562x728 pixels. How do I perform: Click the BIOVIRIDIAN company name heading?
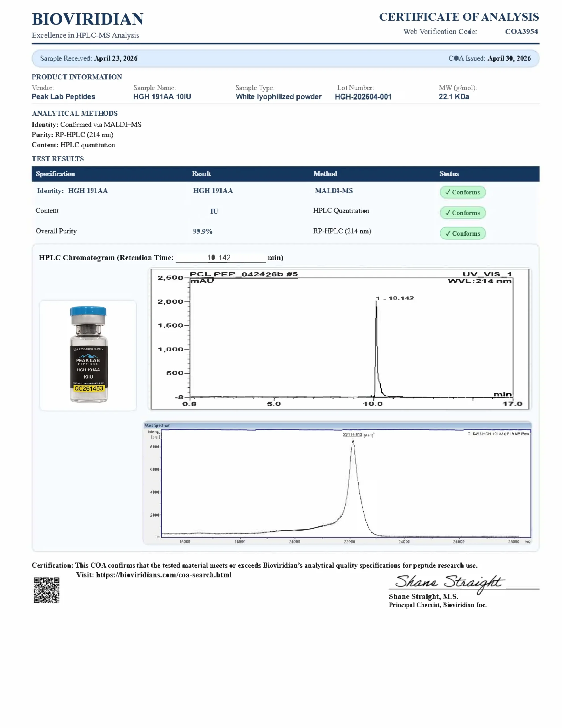[x=88, y=19]
